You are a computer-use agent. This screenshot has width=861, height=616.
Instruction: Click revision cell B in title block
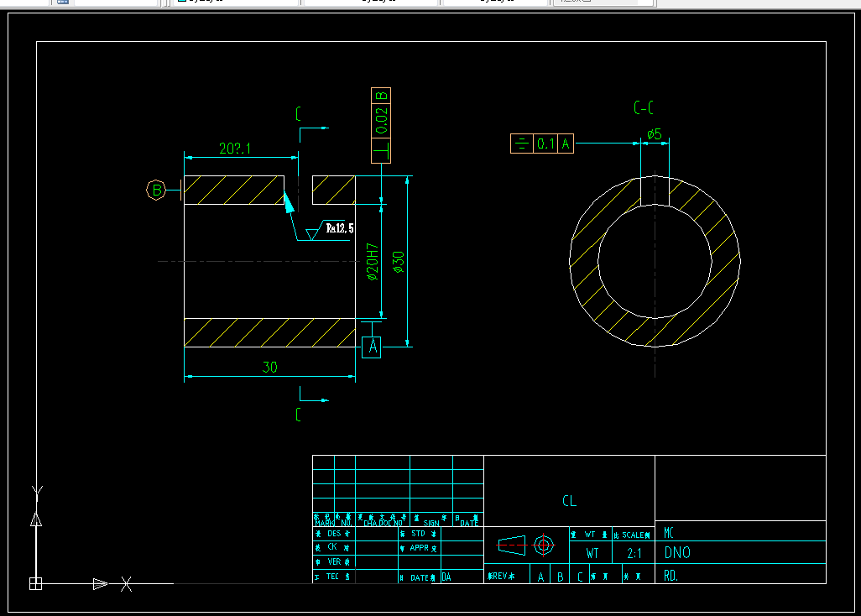(560, 577)
